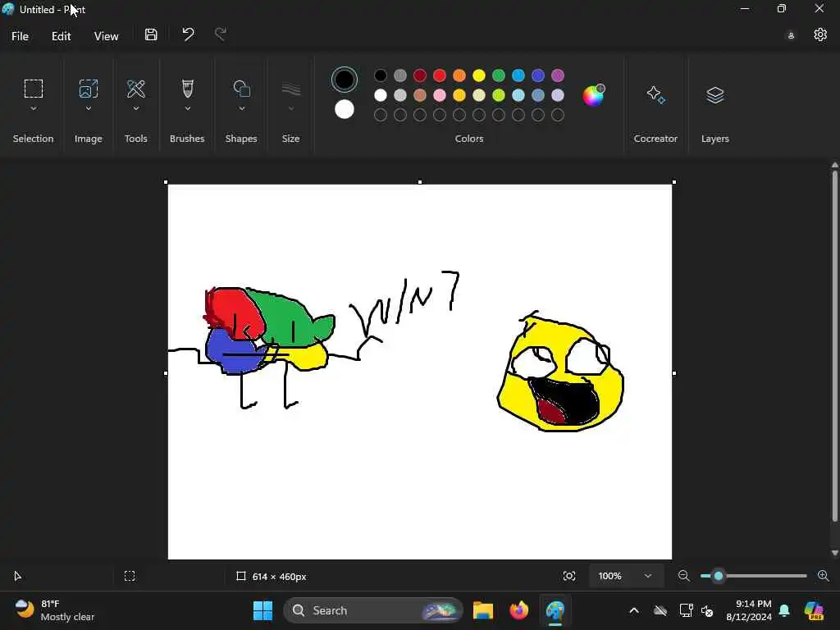This screenshot has width=840, height=630.
Task: Pick the black color swatch
Action: (x=381, y=75)
